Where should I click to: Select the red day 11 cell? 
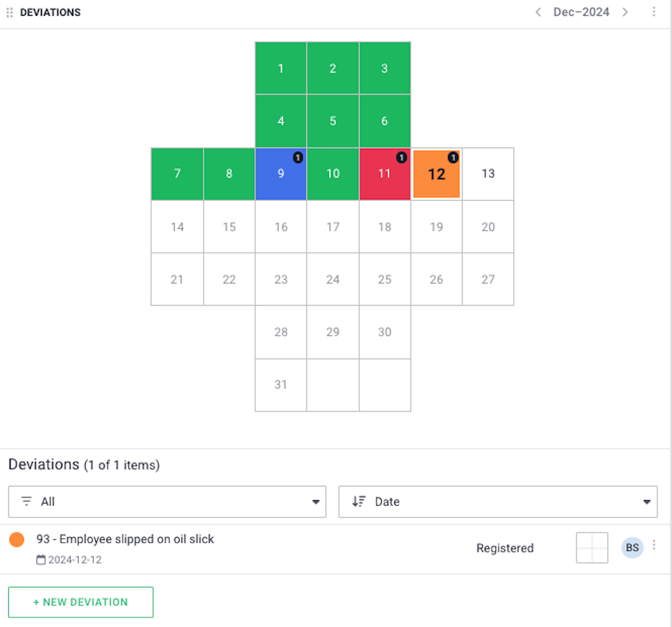[x=385, y=174]
